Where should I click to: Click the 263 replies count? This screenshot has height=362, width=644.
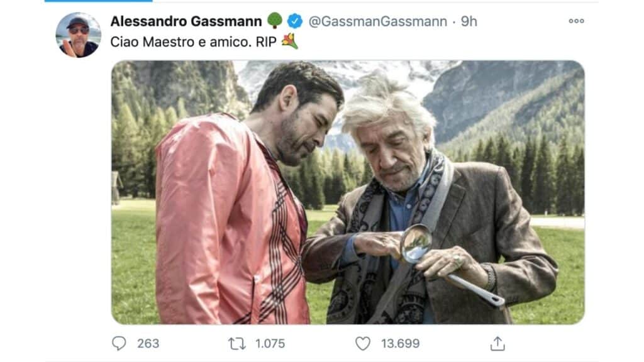click(148, 344)
